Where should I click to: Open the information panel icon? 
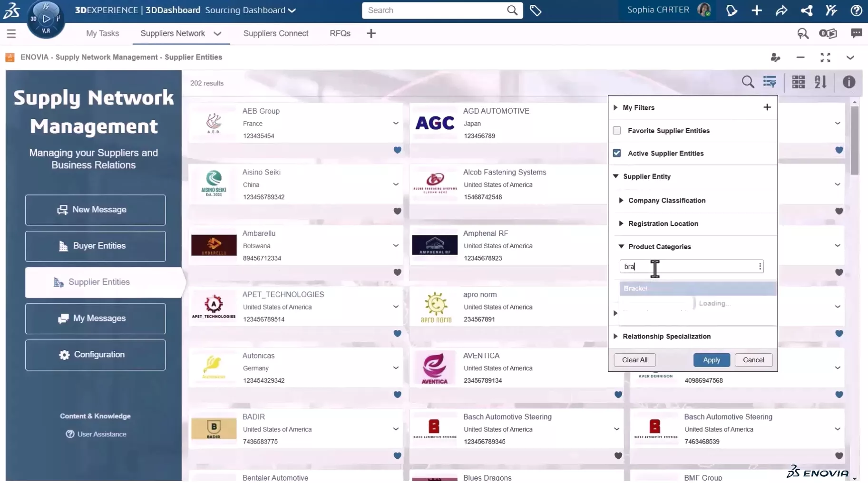[x=849, y=82]
